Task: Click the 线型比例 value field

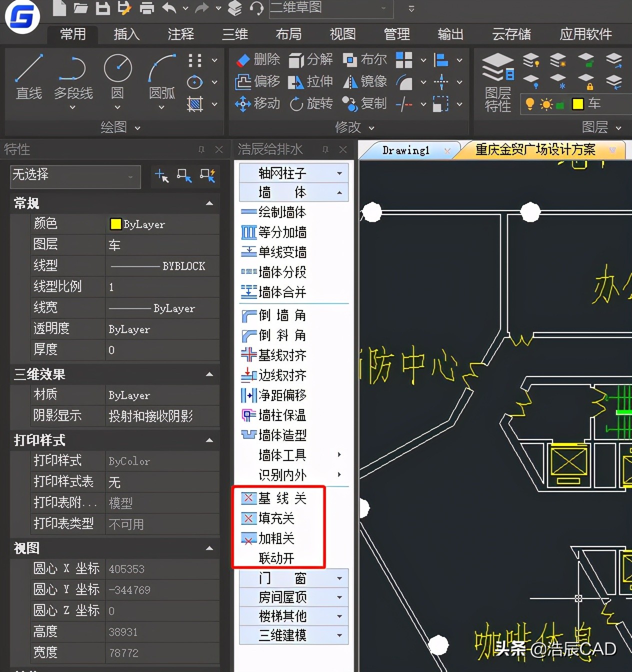Action: [162, 287]
